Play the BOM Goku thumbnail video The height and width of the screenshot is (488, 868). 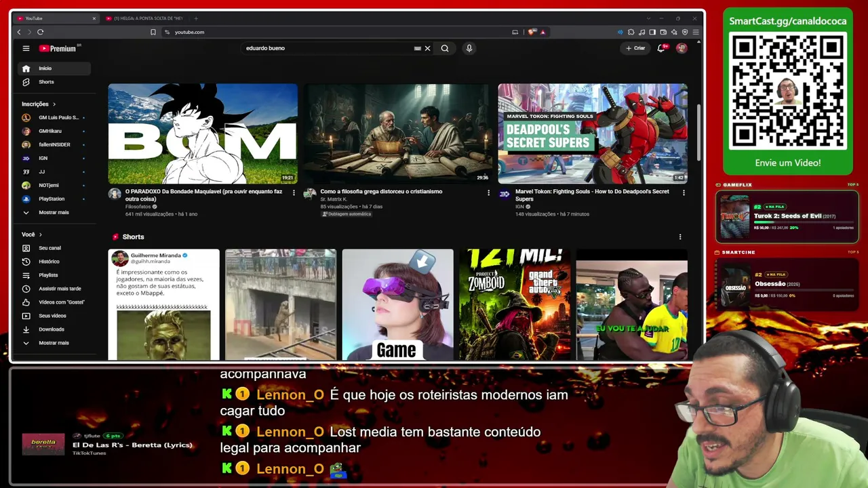(203, 134)
